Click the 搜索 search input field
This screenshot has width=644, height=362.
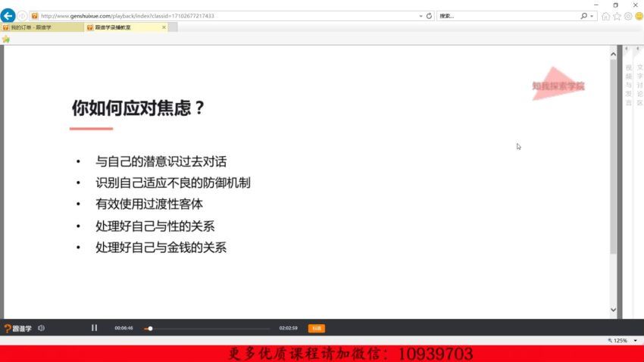[506, 16]
